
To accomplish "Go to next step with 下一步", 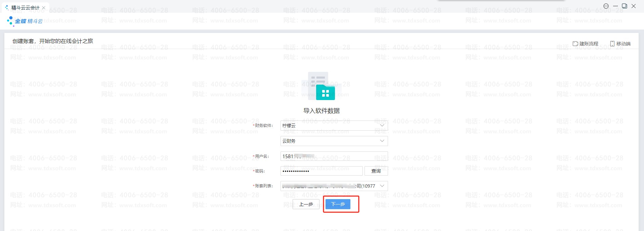I will coord(338,204).
